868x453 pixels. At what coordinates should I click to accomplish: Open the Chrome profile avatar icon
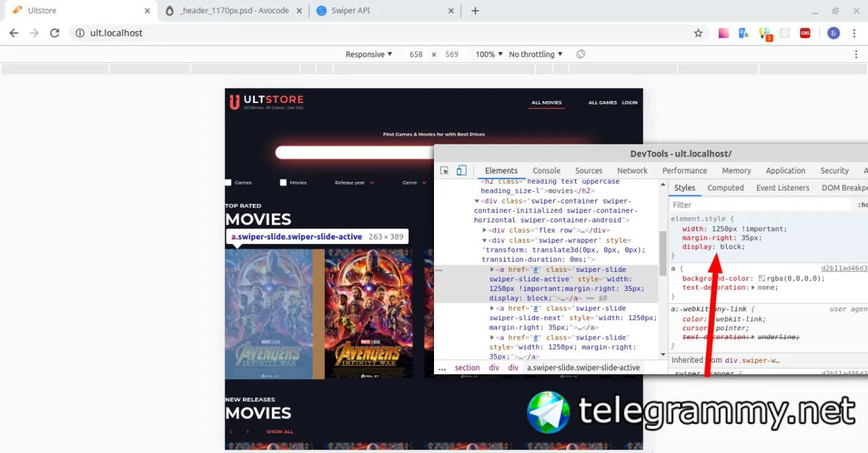[833, 33]
